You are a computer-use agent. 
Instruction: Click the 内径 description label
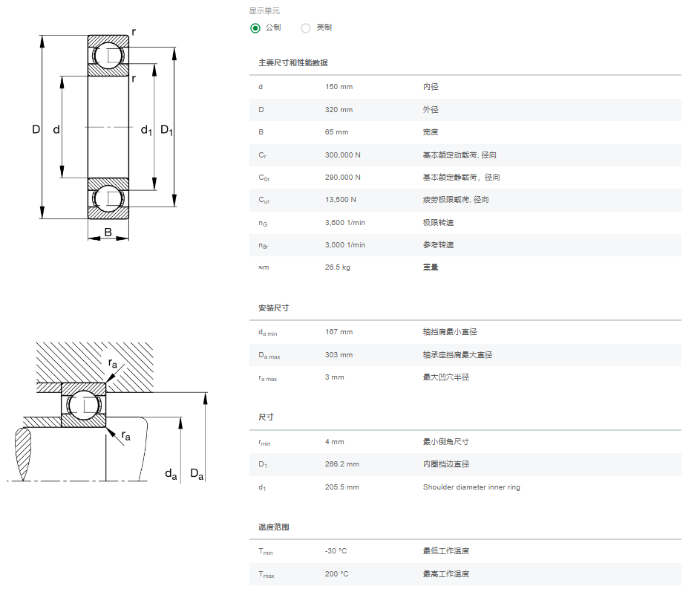click(431, 87)
